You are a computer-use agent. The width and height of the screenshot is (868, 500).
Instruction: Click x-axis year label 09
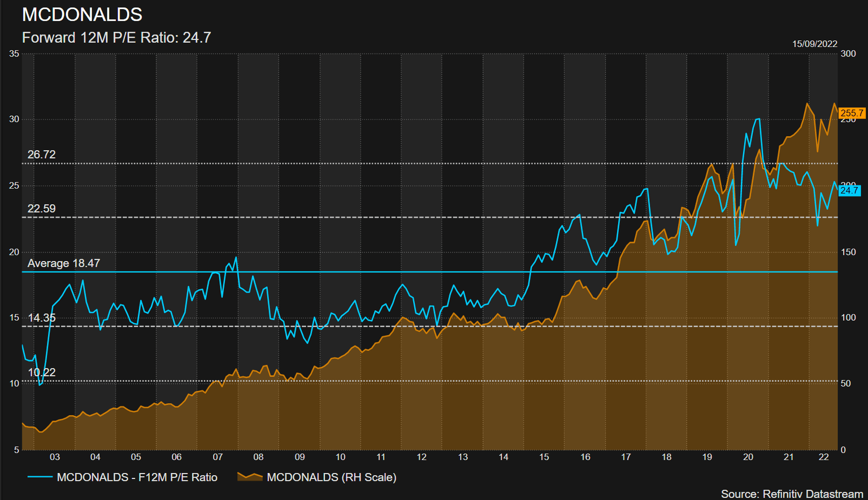coord(300,457)
